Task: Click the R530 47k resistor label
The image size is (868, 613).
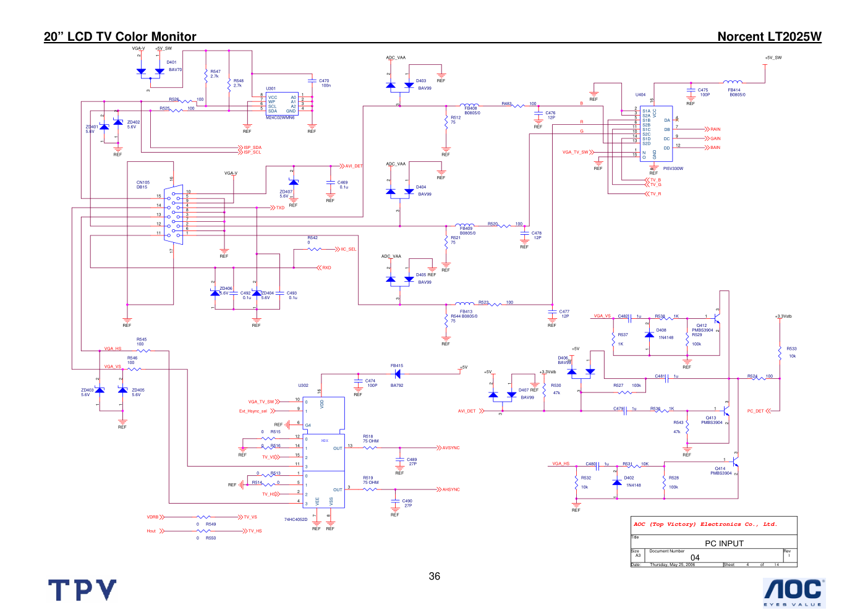Action: pos(556,389)
